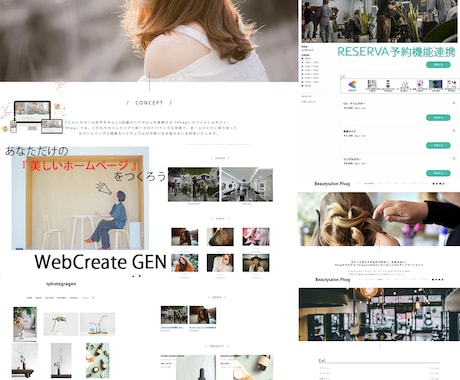Open the first dark-haired staff photo in top row
The height and width of the screenshot is (380, 460).
tap(185, 237)
